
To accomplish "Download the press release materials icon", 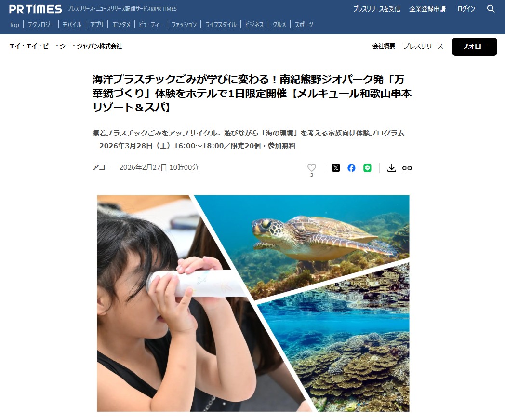I will tap(391, 168).
